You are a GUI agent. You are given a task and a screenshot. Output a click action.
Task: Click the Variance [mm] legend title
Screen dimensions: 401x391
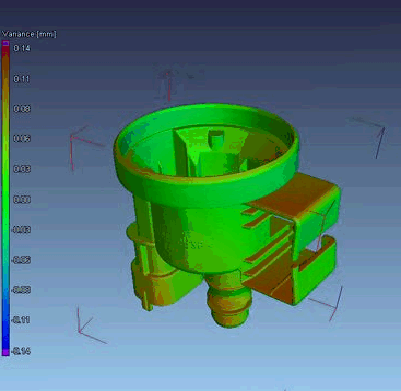[x=29, y=34]
